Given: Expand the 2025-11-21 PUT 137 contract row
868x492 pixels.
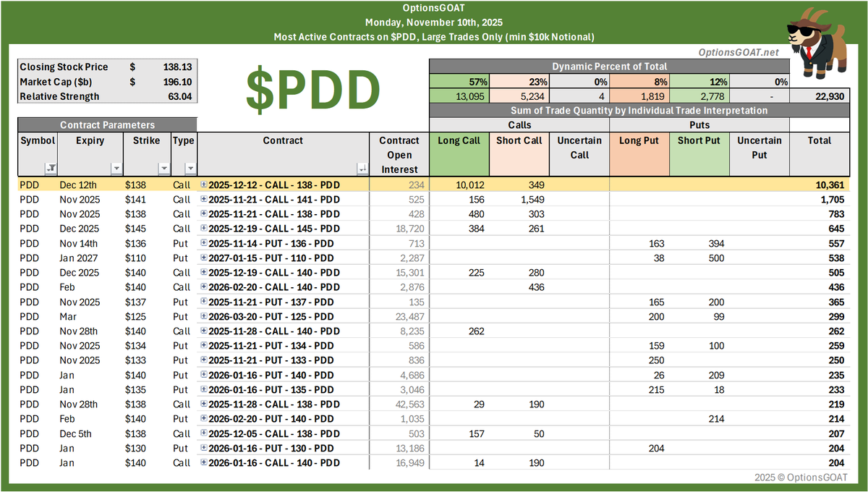Looking at the screenshot, I should click(204, 302).
